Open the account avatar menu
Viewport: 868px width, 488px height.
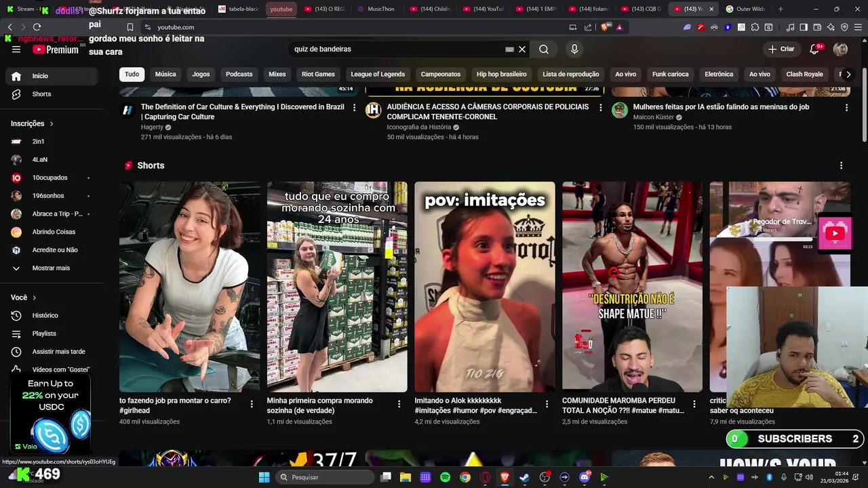[x=840, y=49]
